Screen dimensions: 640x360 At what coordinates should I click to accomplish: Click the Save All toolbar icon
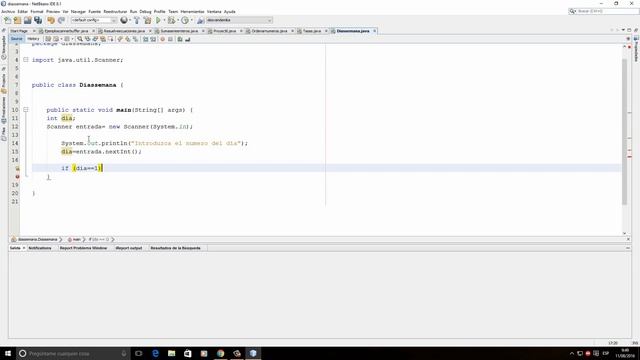tap(38, 20)
